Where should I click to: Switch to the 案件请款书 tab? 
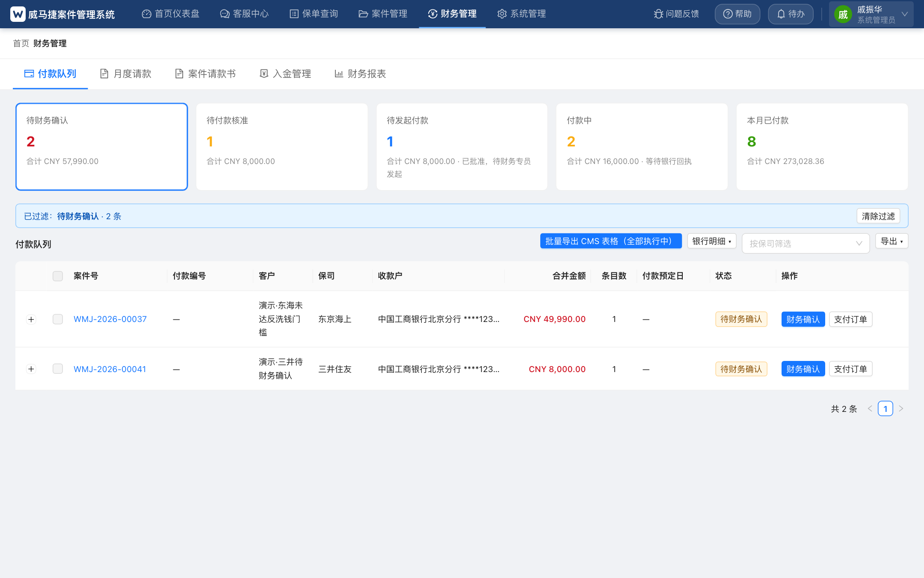click(205, 74)
